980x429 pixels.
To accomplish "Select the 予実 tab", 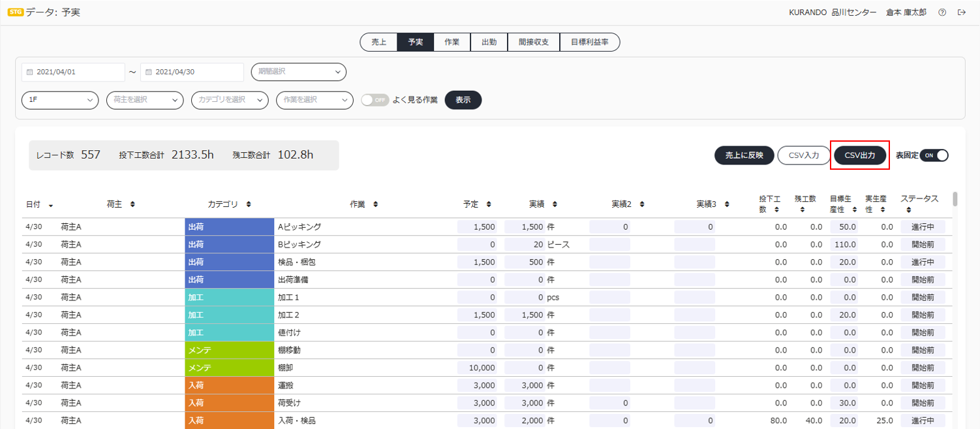I will coord(416,42).
